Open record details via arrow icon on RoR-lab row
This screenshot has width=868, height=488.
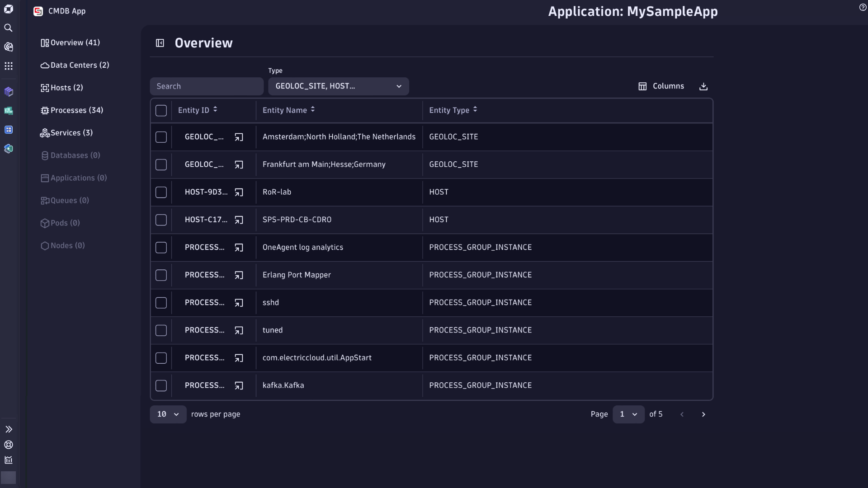pos(239,192)
